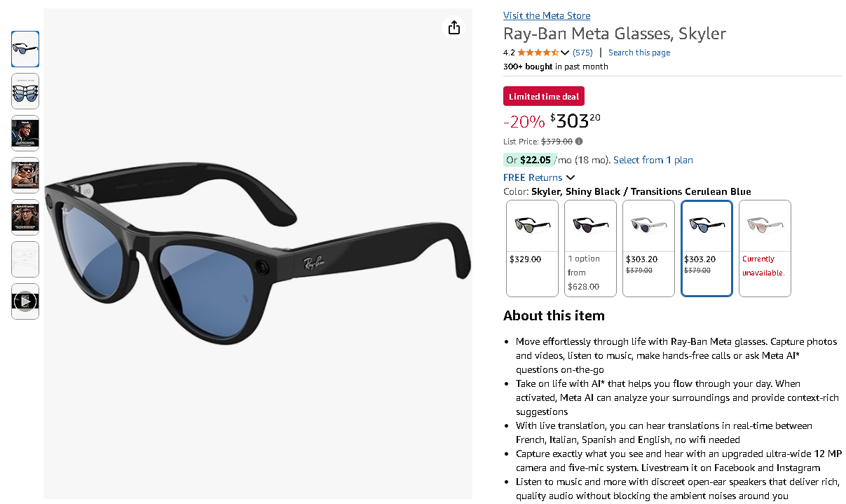846x504 pixels.
Task: Play the product video thumbnail
Action: pos(25,301)
